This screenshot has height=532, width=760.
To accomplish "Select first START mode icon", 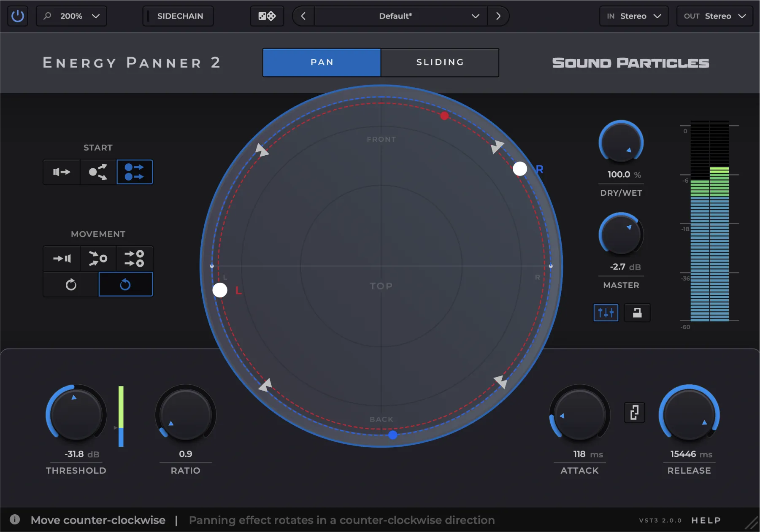I will 62,172.
